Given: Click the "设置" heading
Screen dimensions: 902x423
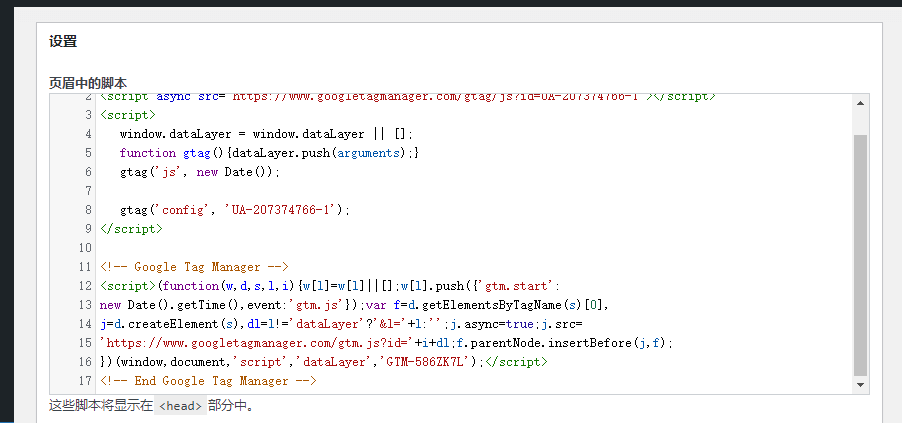Looking at the screenshot, I should pyautogui.click(x=63, y=41).
